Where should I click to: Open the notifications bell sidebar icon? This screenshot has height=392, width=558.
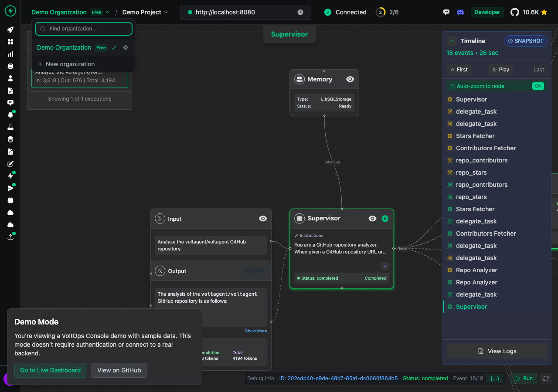click(10, 115)
